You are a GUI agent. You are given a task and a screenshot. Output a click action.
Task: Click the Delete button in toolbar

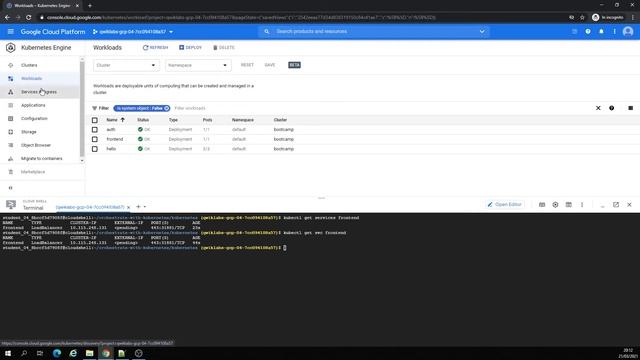[224, 48]
